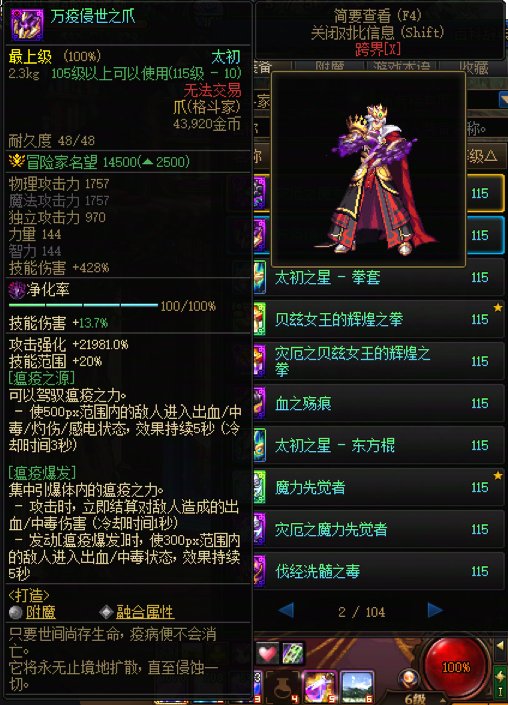508x705 pixels.
Task: Click the 万疫侵世之爪 weapon icon
Action: point(27,23)
